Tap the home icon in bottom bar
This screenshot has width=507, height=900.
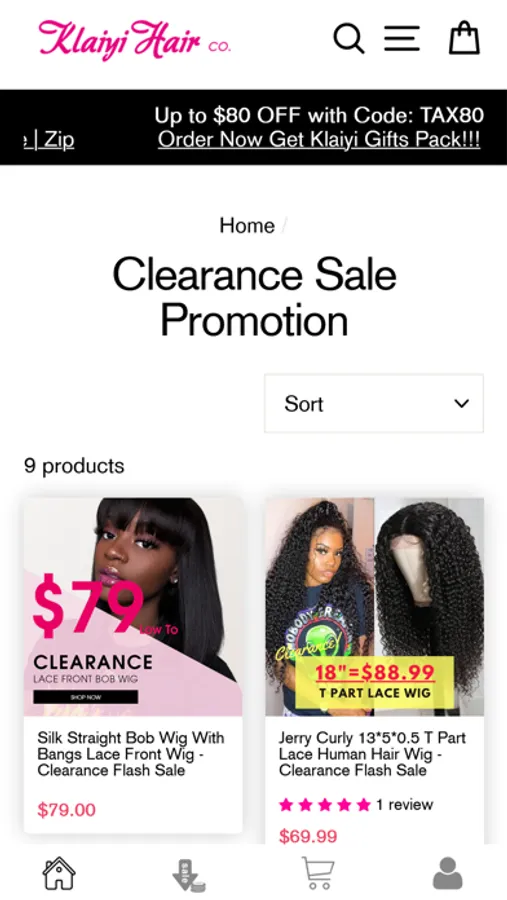coord(59,874)
